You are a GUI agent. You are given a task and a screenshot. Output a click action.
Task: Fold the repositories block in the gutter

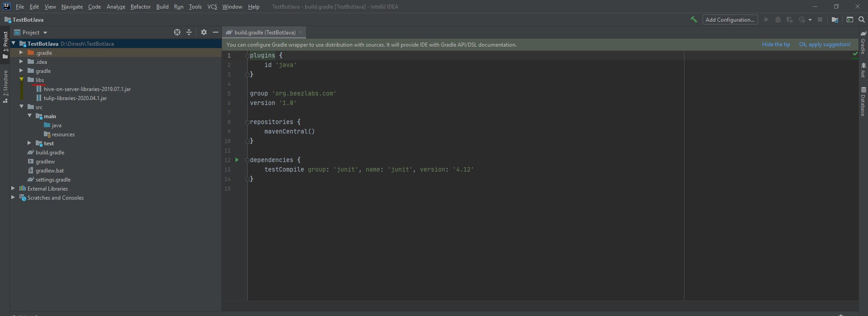(247, 122)
